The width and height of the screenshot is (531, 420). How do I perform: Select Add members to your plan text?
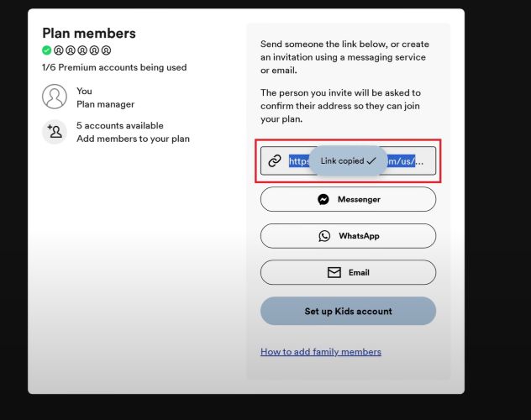click(133, 139)
